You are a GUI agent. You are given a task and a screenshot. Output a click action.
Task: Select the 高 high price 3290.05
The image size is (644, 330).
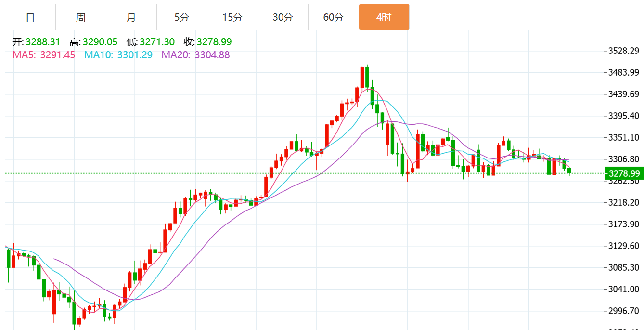click(100, 42)
